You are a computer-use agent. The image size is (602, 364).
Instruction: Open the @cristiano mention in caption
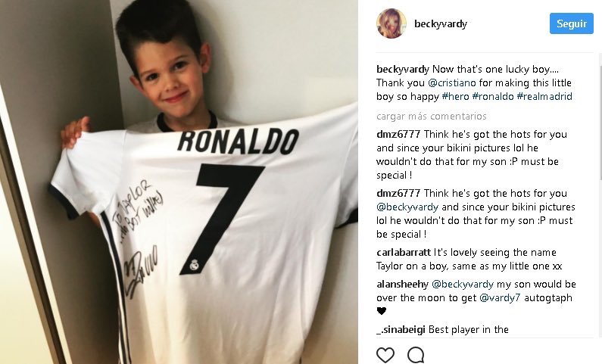tap(451, 82)
